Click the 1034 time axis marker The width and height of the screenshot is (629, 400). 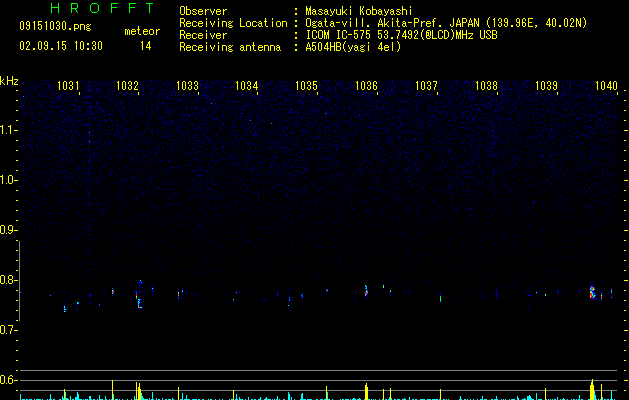tap(246, 86)
